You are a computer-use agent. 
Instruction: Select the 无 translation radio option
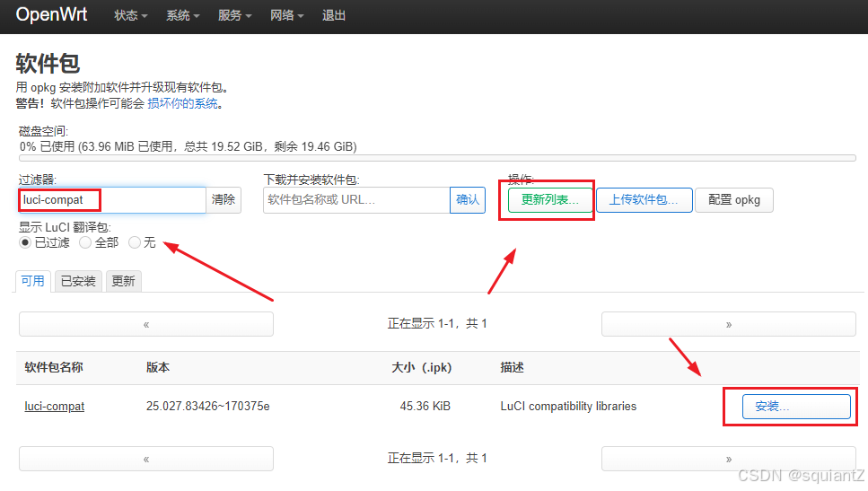click(x=135, y=242)
